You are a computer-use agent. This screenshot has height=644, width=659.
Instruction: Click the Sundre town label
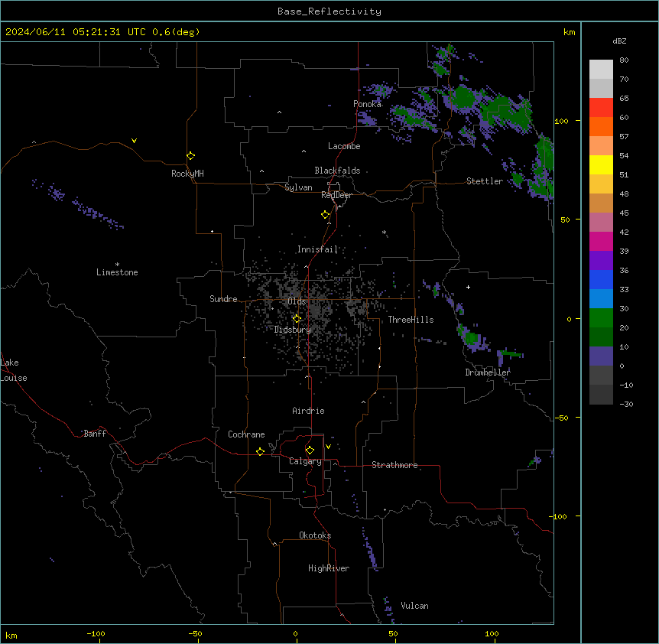coord(223,299)
